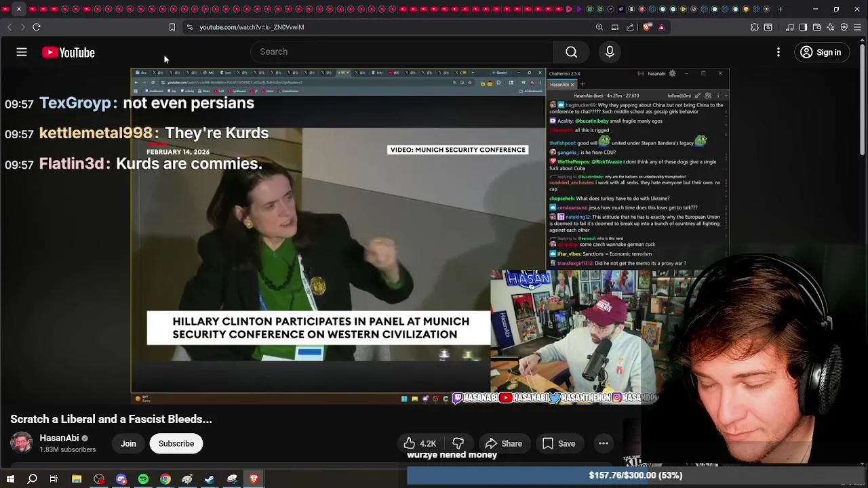Image resolution: width=868 pixels, height=488 pixels.
Task: Open File Explorer from taskbar
Action: click(x=77, y=479)
